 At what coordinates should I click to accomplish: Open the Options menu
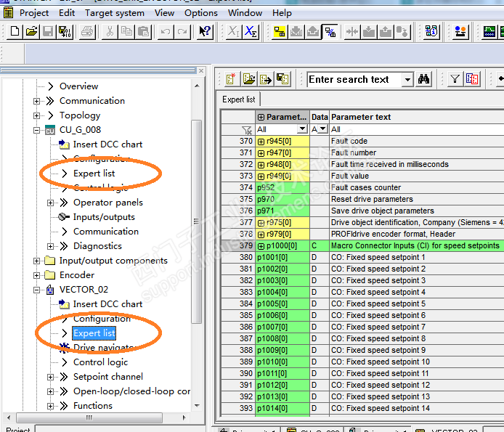click(x=201, y=13)
